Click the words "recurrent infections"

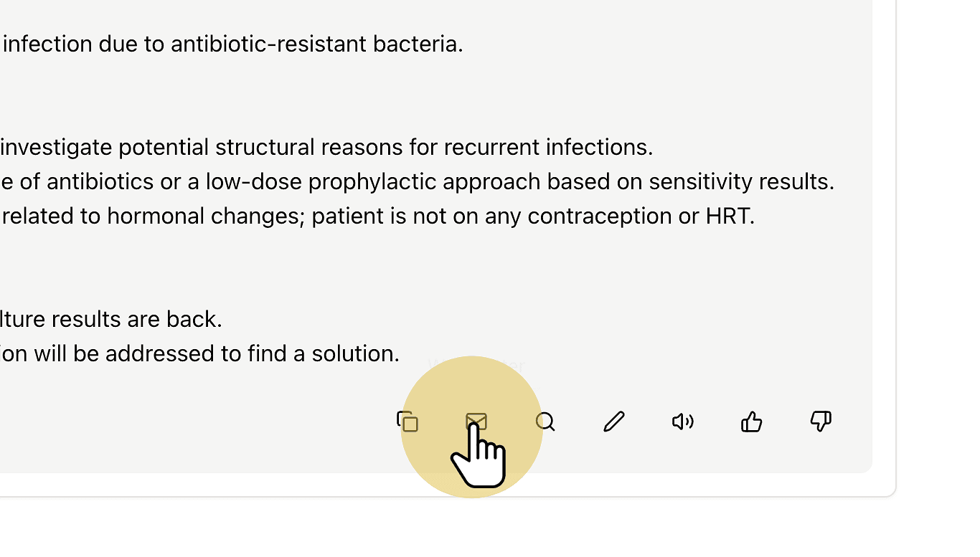click(546, 147)
